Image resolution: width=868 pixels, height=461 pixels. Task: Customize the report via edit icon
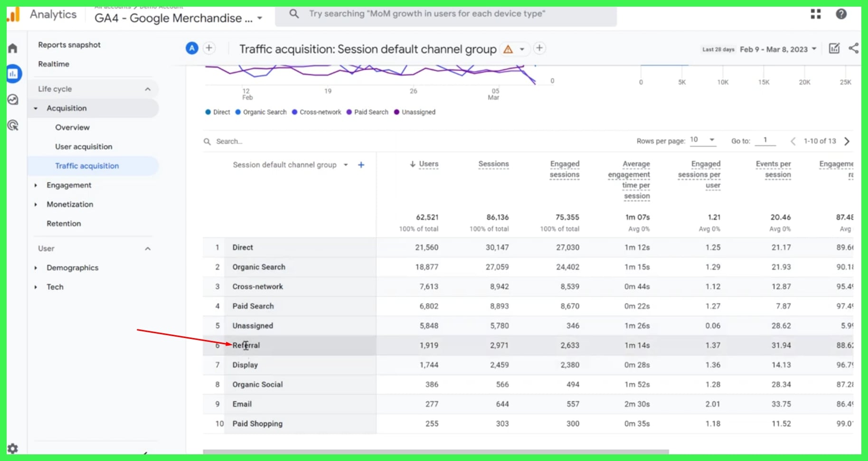point(834,48)
